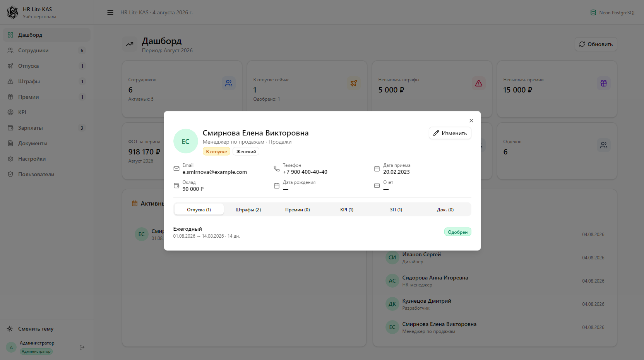The height and width of the screenshot is (360, 644).
Task: Navigate to Премии in sidebar
Action: click(47, 97)
